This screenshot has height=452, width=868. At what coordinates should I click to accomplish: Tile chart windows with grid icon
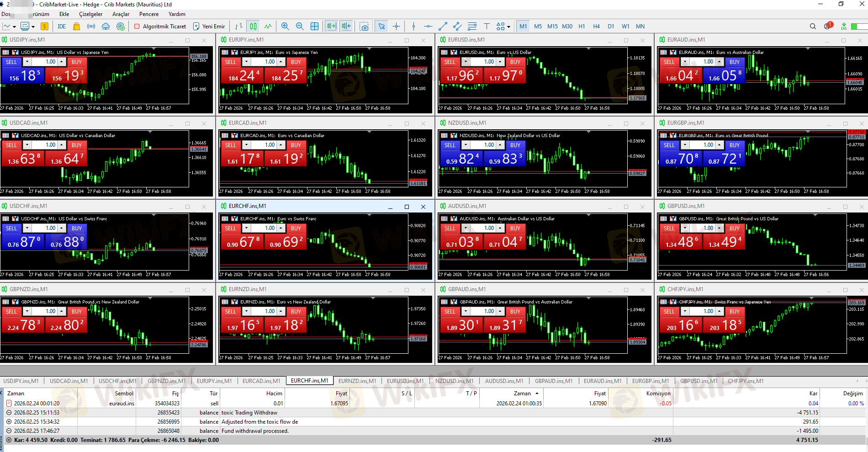coord(315,27)
